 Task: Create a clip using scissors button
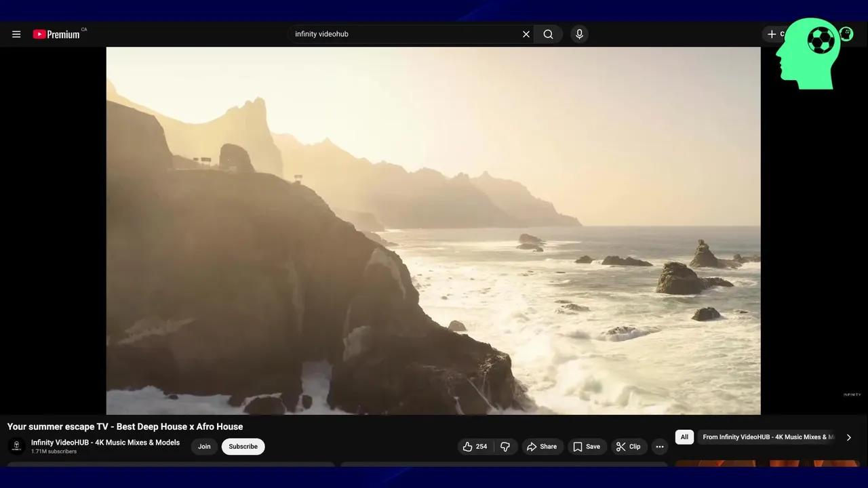coord(628,447)
